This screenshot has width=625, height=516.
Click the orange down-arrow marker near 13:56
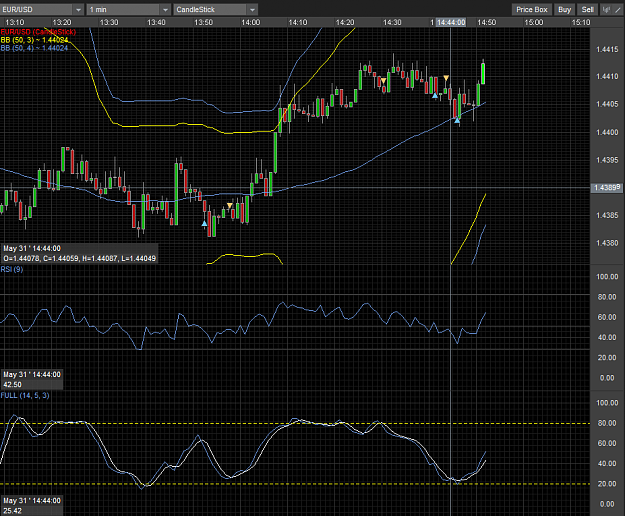pyautogui.click(x=230, y=206)
